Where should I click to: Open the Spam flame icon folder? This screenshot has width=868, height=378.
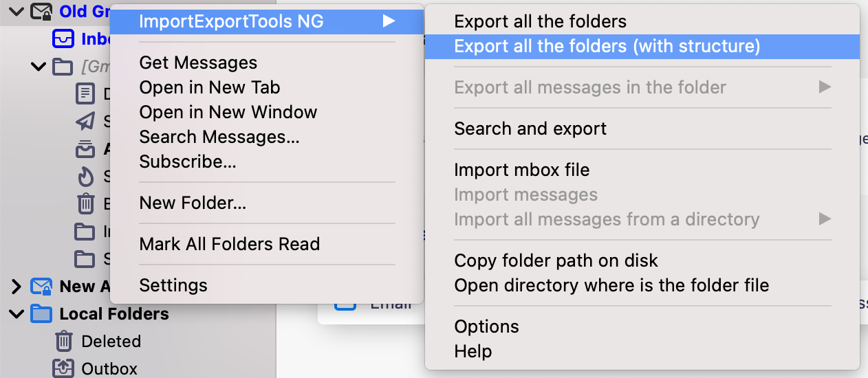tap(85, 177)
